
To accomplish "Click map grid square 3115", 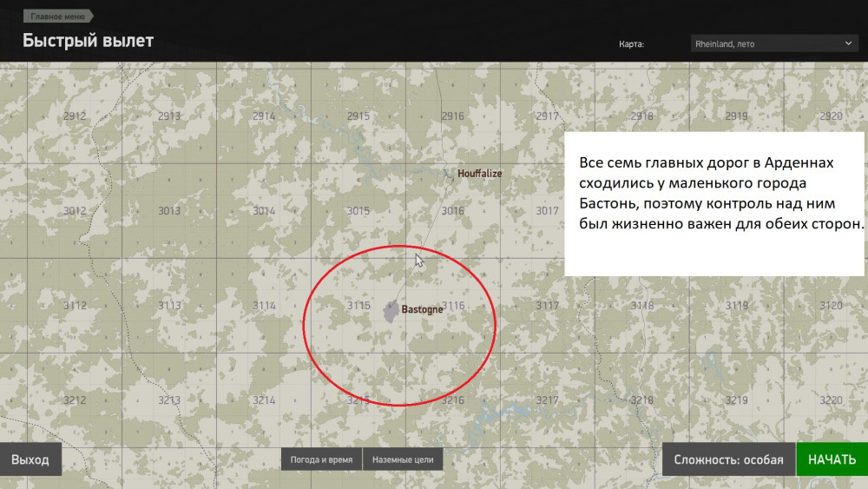I will click(358, 305).
